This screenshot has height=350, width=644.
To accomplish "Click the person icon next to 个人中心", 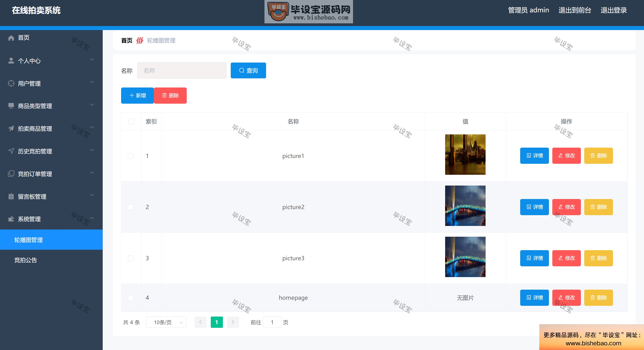I will tap(11, 61).
